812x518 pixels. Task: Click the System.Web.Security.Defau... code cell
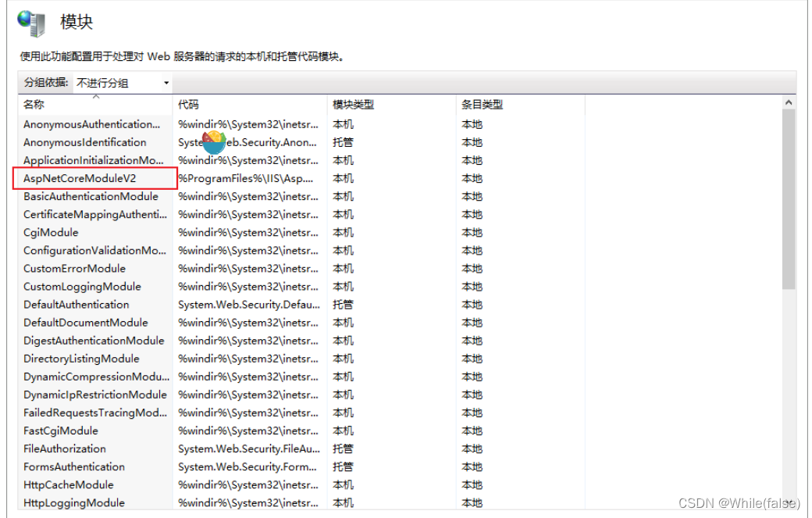(x=249, y=305)
